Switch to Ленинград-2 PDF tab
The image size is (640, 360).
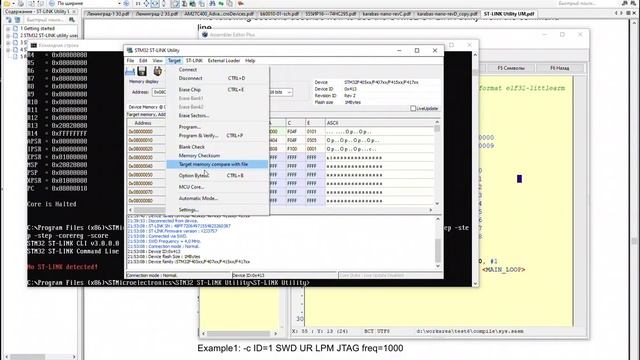(x=157, y=13)
